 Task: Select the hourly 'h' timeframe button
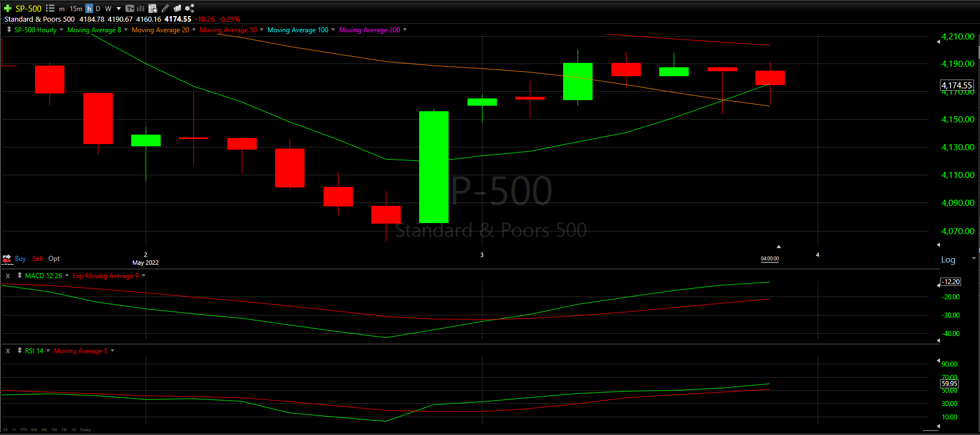click(x=89, y=8)
